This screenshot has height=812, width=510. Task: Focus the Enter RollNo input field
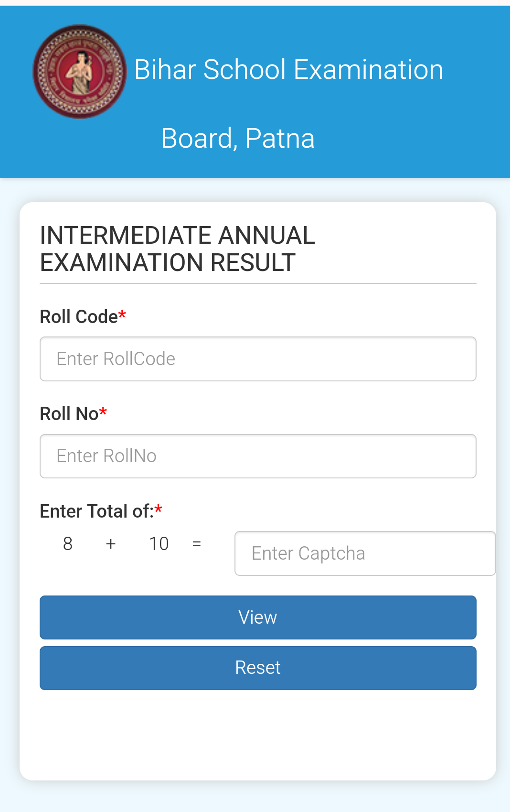pos(258,456)
